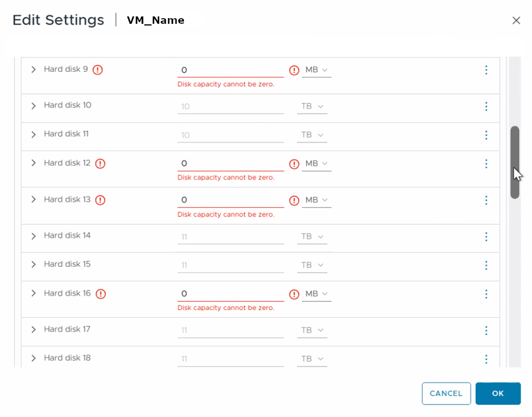Open kebab menu for Hard disk 18
Screen dimensions: 532x417
tap(486, 359)
